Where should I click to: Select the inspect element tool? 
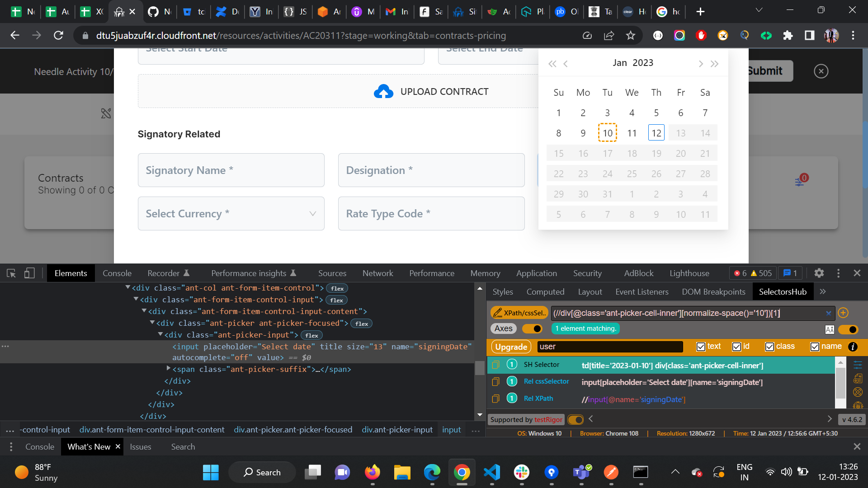click(x=11, y=273)
